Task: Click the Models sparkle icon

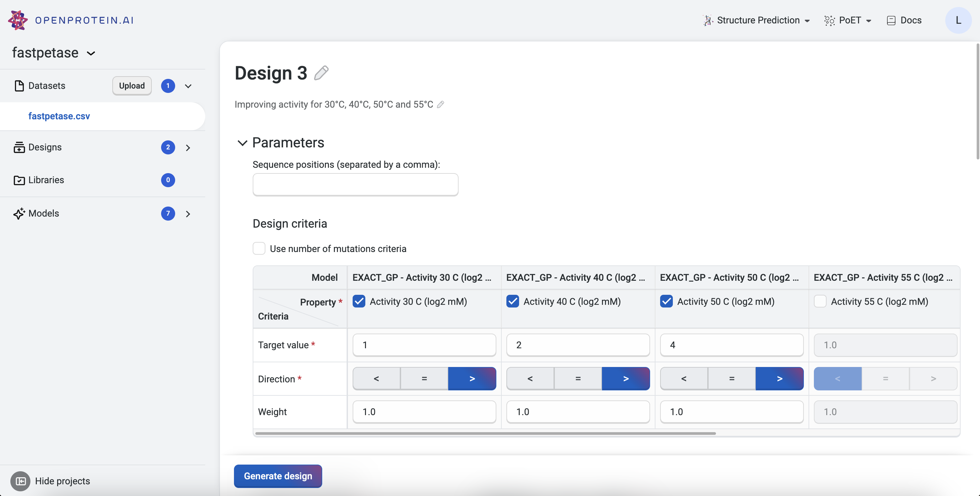Action: 19,214
